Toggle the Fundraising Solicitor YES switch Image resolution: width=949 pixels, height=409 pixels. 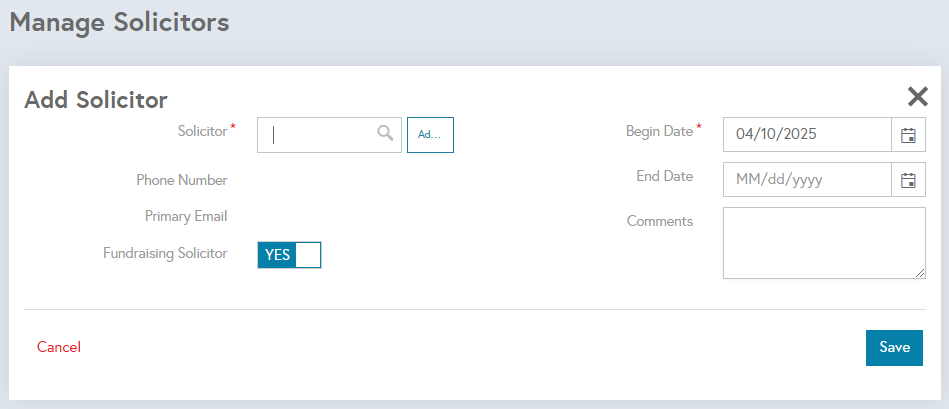point(289,255)
